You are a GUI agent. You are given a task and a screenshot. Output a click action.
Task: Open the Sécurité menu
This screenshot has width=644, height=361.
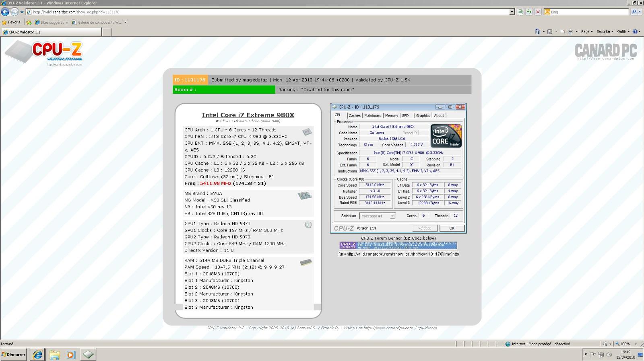click(x=605, y=31)
